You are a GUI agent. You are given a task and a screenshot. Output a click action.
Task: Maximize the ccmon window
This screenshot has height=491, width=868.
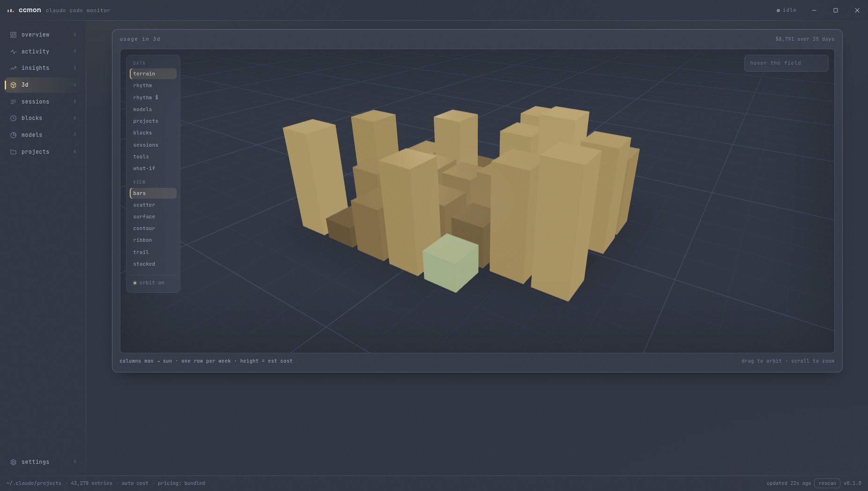point(835,10)
